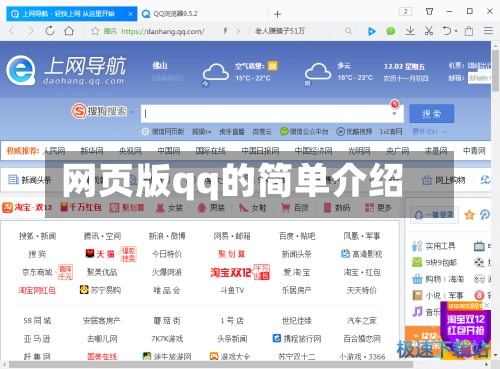Click the undo closed tab icon
This screenshot has width=500, height=369.
point(447,31)
